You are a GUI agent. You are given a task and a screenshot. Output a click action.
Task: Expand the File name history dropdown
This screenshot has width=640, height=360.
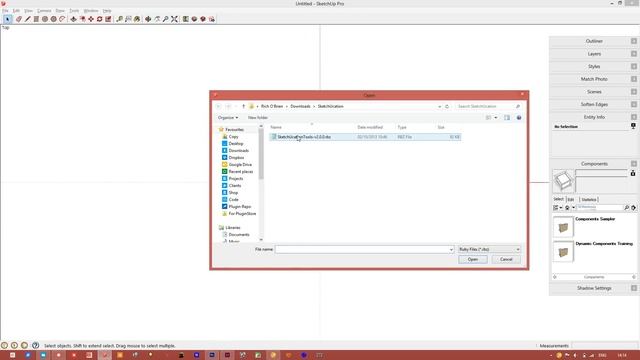[x=451, y=249]
